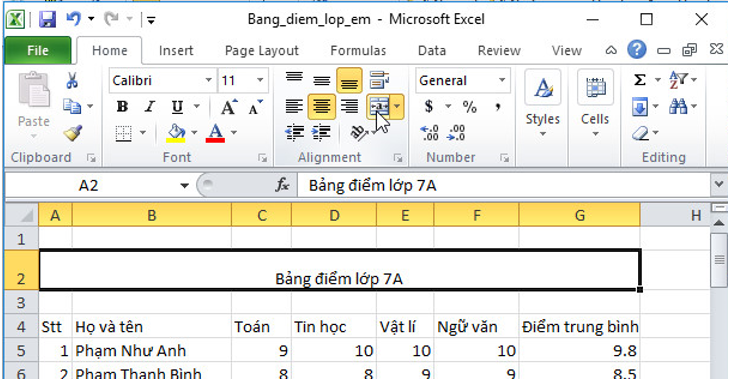Image resolution: width=729 pixels, height=382 pixels.
Task: Apply red font color A
Action: click(x=215, y=134)
